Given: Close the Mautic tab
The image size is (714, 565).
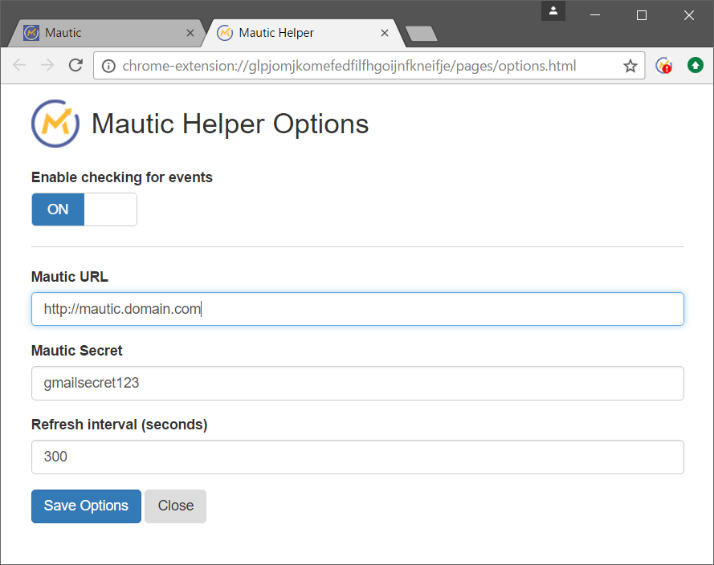Looking at the screenshot, I should 191,33.
